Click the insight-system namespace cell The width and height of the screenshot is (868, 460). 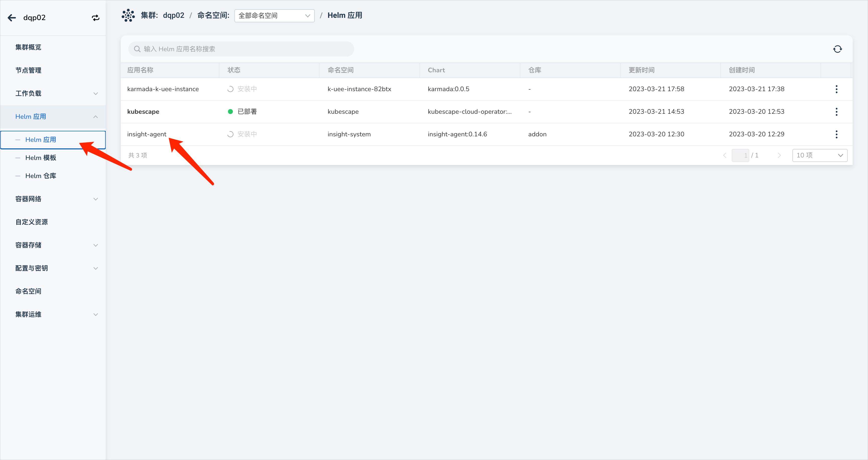click(349, 134)
